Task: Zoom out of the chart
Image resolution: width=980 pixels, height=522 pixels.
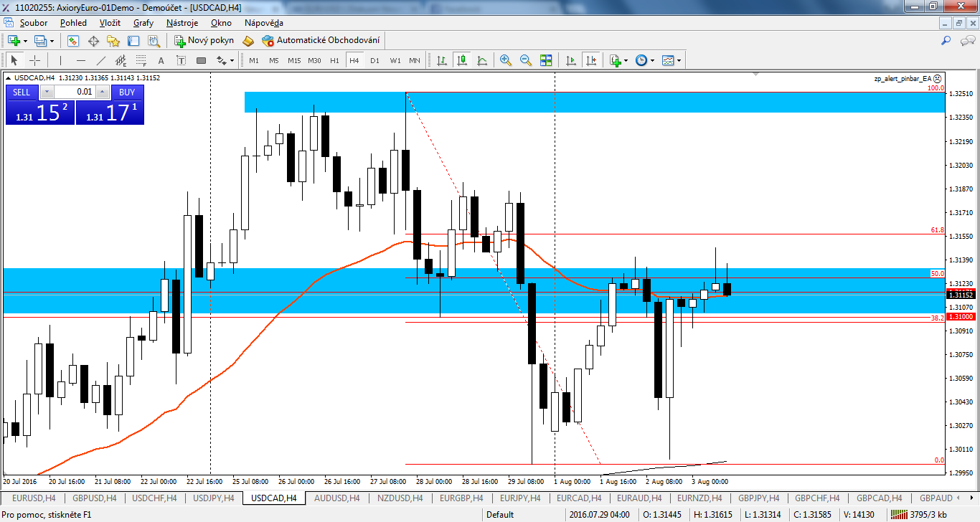Action: (526, 60)
